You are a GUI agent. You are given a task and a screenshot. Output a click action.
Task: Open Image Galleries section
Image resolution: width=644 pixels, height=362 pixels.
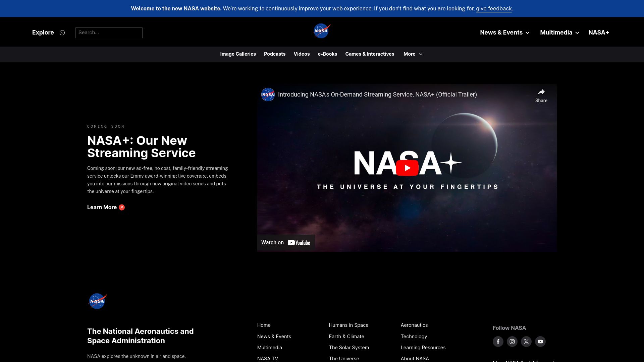[x=238, y=54]
